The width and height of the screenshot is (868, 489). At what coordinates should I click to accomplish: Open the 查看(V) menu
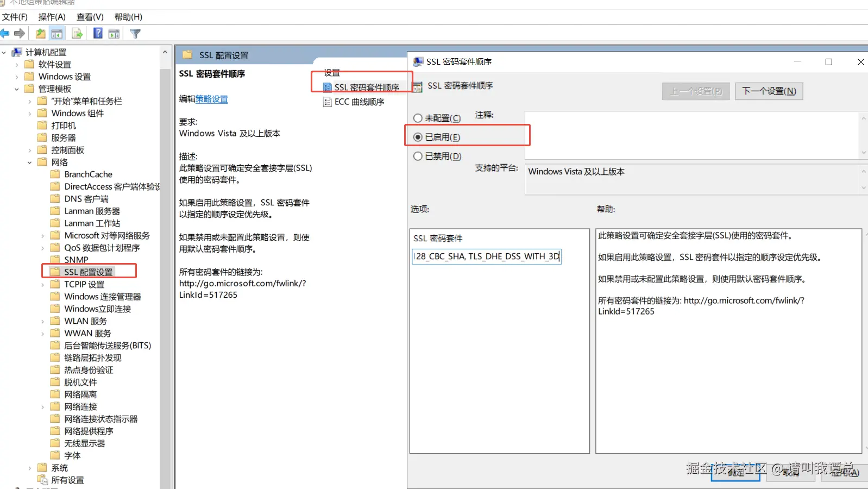[x=90, y=17]
